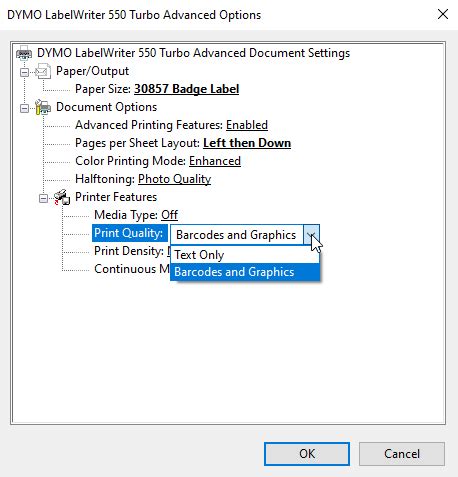Image resolution: width=458 pixels, height=477 pixels.
Task: Collapse the Printer Features tree node
Action: click(x=43, y=198)
